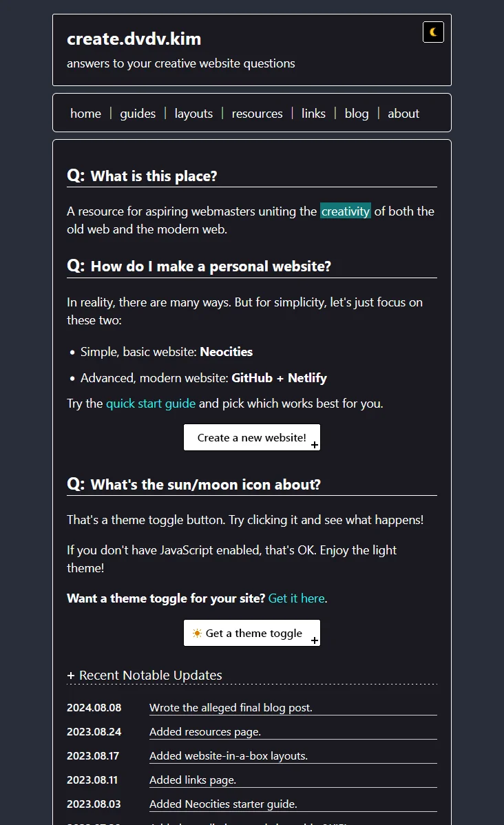This screenshot has height=825, width=504.
Task: Open 'Wrote the alleged final blog post'
Action: 231,707
